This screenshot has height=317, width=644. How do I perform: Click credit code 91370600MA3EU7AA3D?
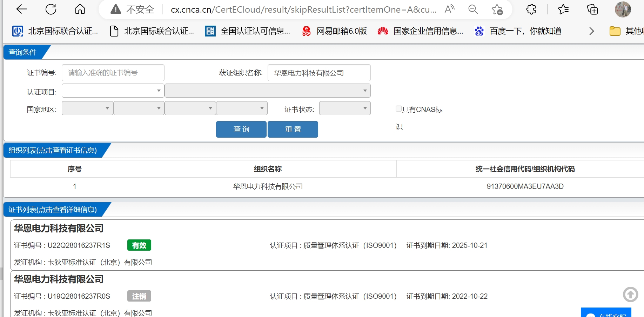click(525, 186)
